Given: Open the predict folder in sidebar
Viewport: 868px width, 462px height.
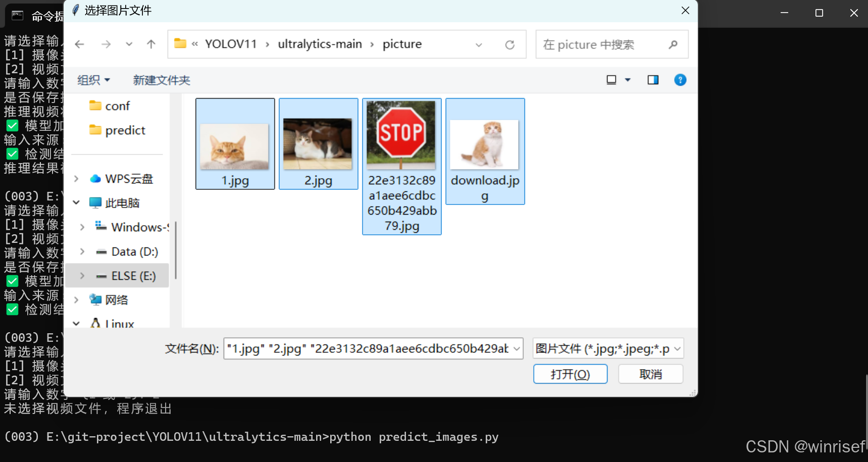Looking at the screenshot, I should click(x=117, y=130).
